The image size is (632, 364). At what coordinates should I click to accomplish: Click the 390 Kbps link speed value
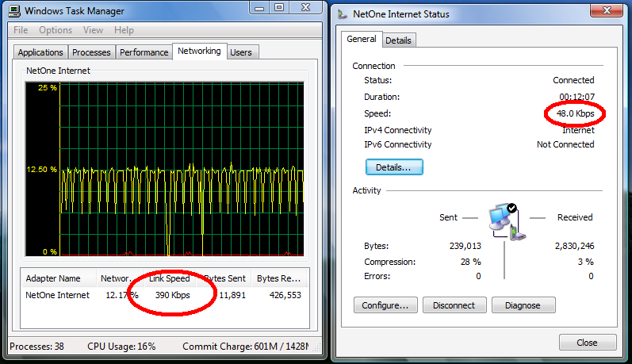tap(173, 295)
